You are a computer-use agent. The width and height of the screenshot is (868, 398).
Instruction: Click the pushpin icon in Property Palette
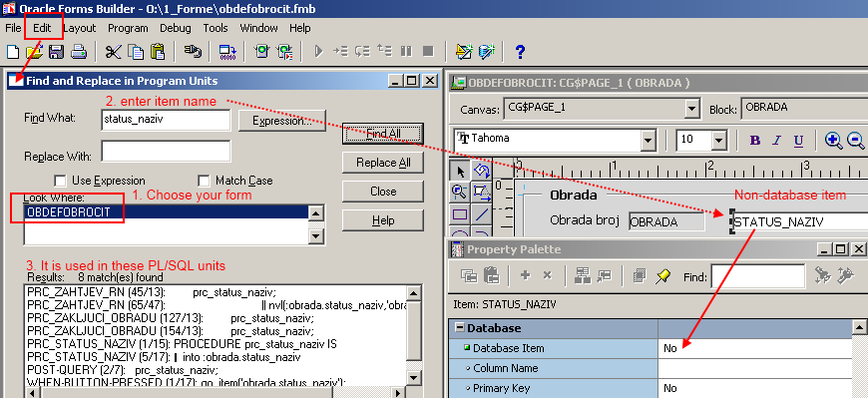(662, 275)
